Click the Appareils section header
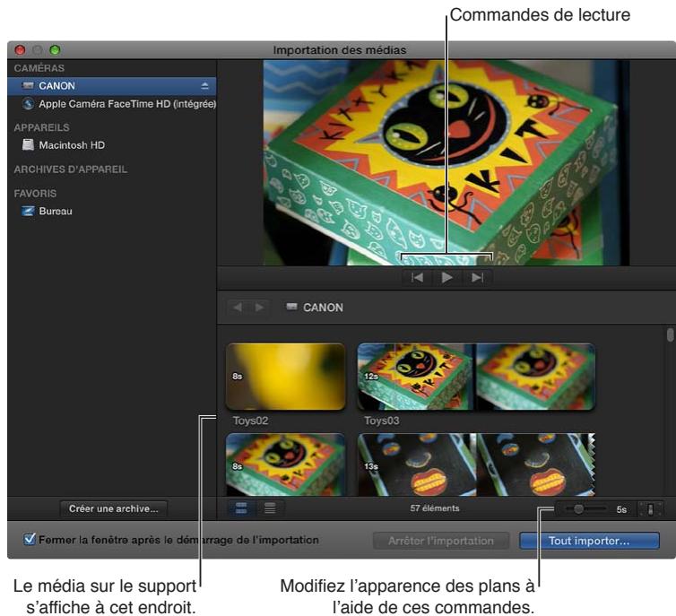 pyautogui.click(x=42, y=127)
